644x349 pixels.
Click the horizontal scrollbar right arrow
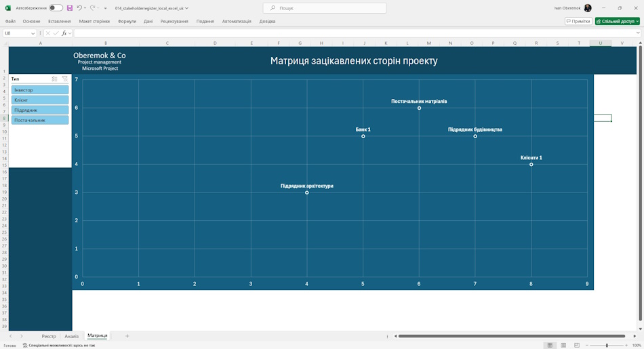[x=635, y=336]
